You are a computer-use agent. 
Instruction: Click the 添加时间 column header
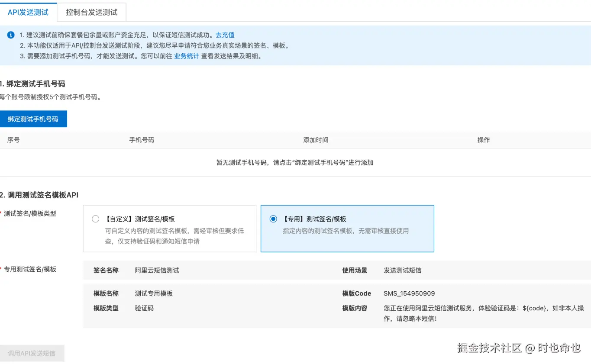click(316, 140)
